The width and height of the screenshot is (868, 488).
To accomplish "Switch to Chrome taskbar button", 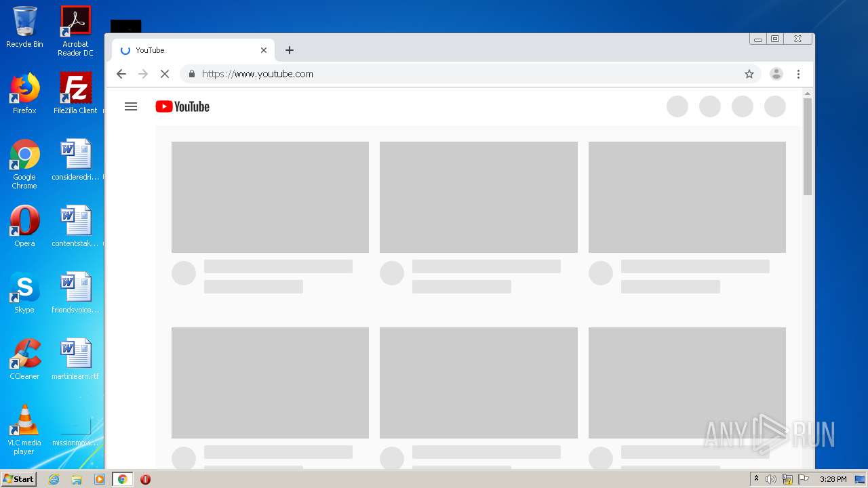I will (123, 479).
